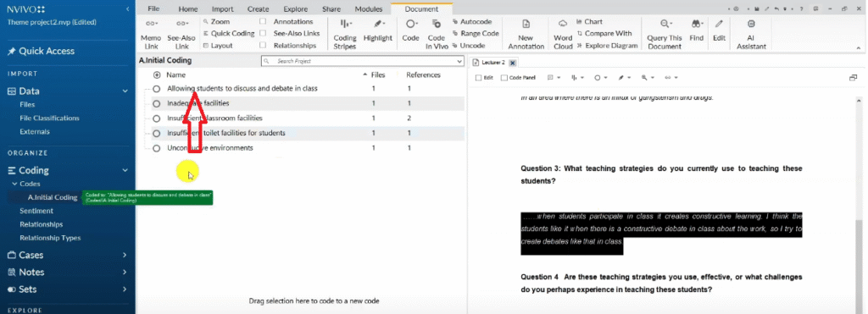Select Relationship Types in sidebar

coord(50,238)
